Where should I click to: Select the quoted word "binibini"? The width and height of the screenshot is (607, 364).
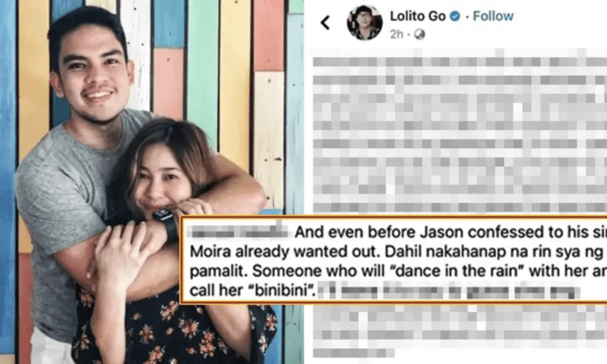coord(275,290)
